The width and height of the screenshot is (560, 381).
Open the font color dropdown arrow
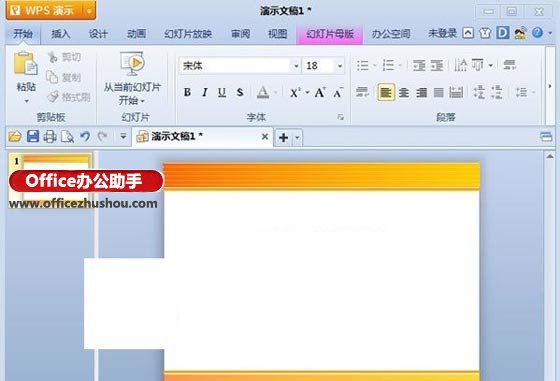click(x=275, y=93)
